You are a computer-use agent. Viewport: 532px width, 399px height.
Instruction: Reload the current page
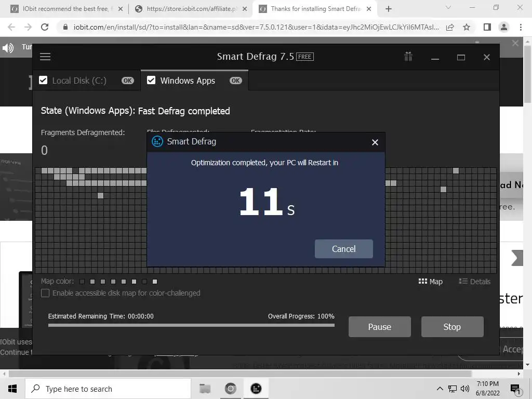point(45,27)
